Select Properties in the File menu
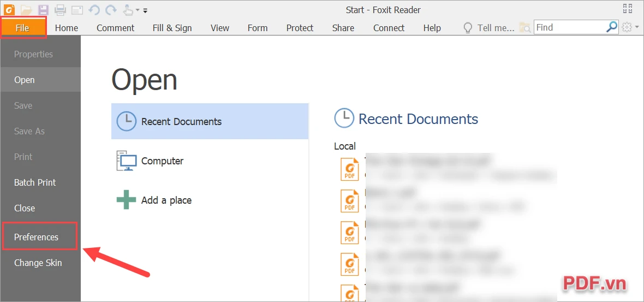 40,54
